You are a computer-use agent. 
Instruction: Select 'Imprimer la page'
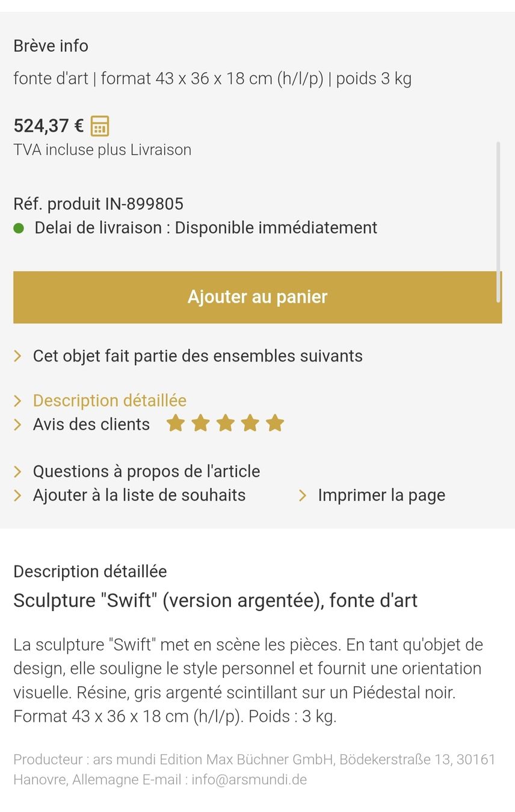coord(381,496)
